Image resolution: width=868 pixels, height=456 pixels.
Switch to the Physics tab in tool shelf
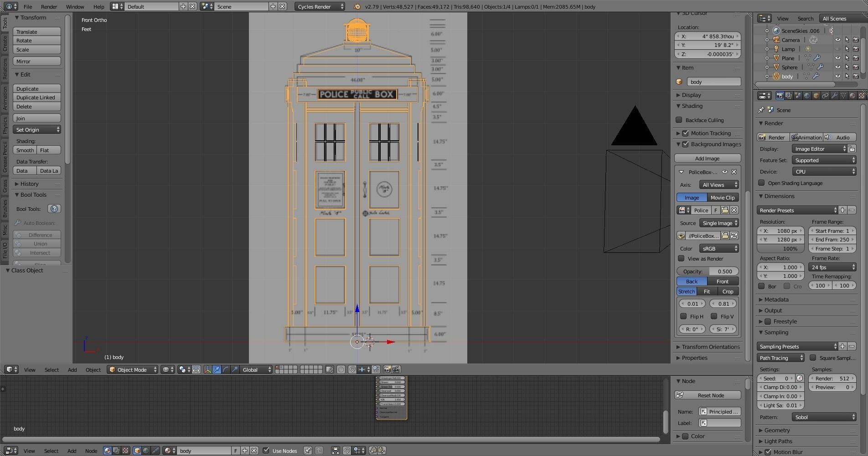[5, 125]
